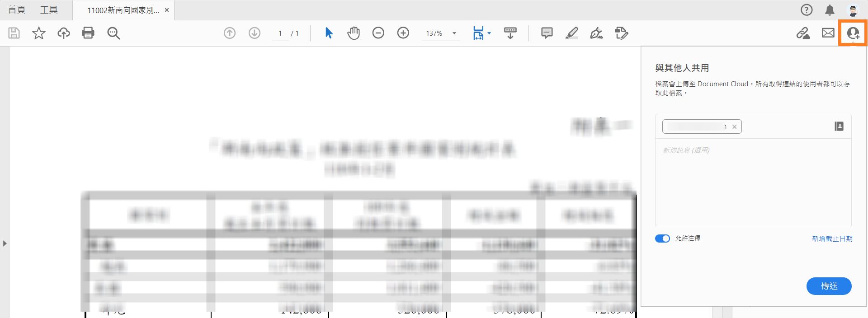Viewport: 868px width, 318px height.
Task: Open the sign document tool
Action: pyautogui.click(x=597, y=33)
